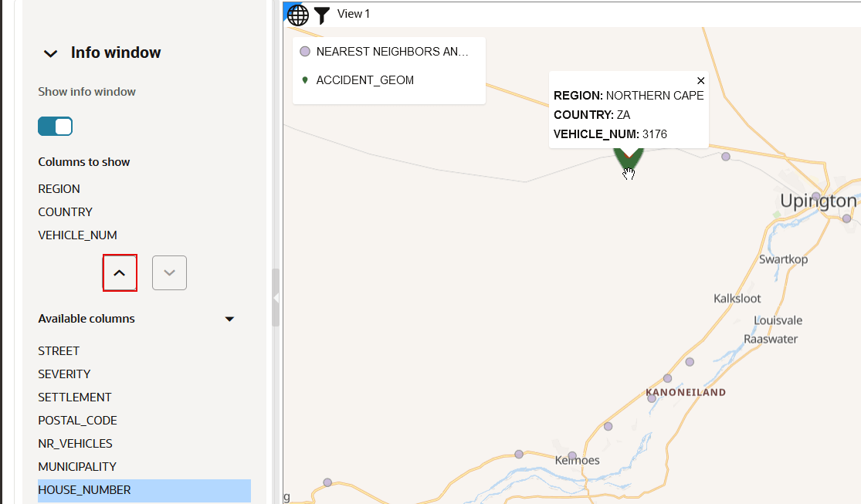
Task: Click the purple marker at bottom-left of map
Action: (x=327, y=482)
